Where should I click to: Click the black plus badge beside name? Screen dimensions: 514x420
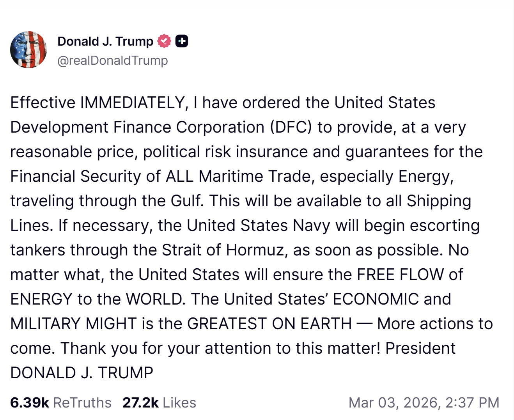(182, 41)
